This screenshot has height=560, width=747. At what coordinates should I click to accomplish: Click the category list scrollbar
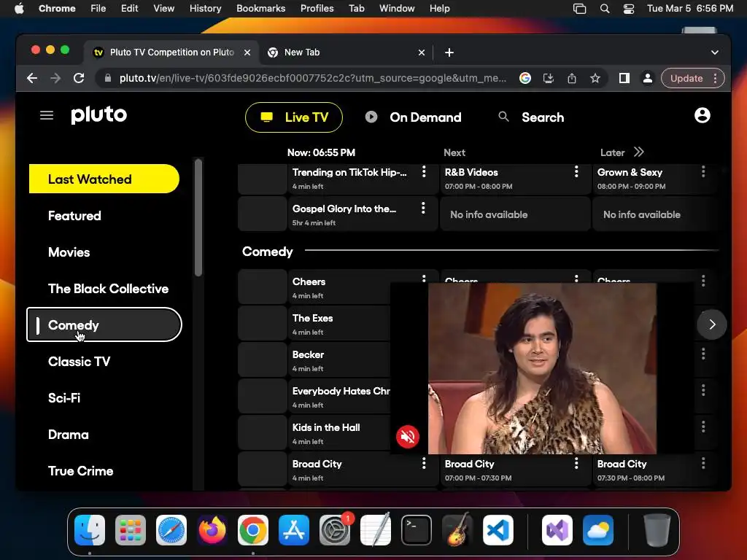tap(198, 217)
